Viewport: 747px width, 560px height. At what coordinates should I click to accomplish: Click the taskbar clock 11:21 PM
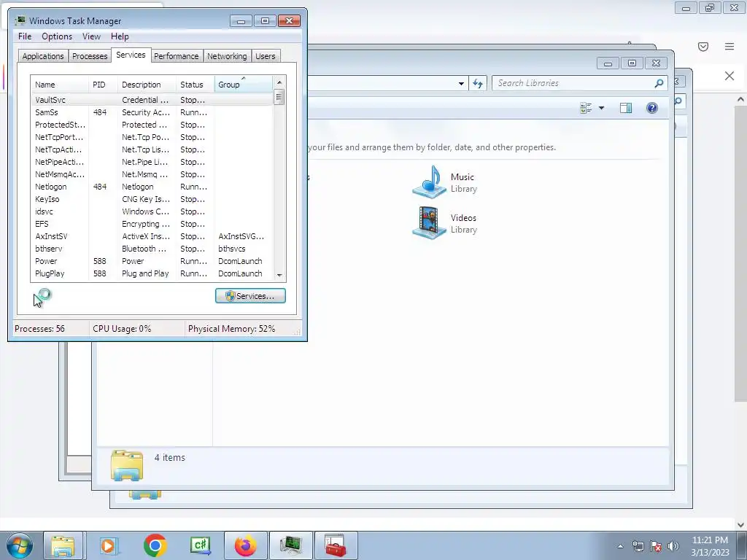click(710, 540)
